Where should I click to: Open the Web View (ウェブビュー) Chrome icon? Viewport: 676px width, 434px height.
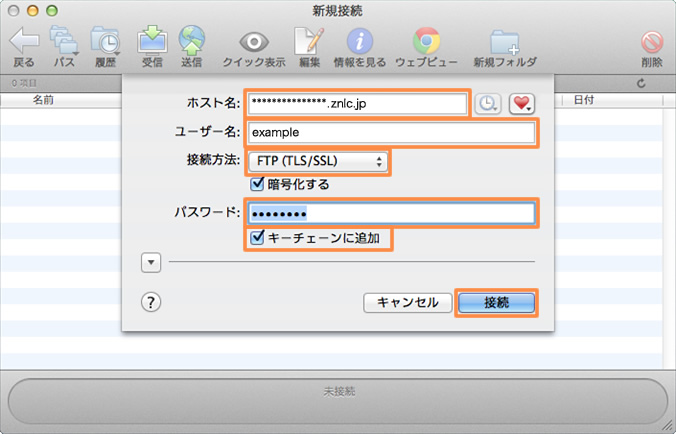(x=426, y=41)
